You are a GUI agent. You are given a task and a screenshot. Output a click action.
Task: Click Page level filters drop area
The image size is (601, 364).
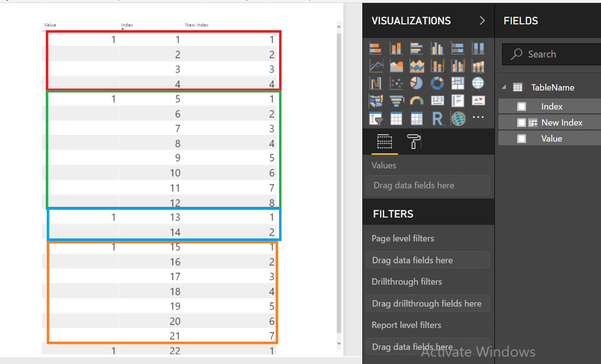coord(428,260)
